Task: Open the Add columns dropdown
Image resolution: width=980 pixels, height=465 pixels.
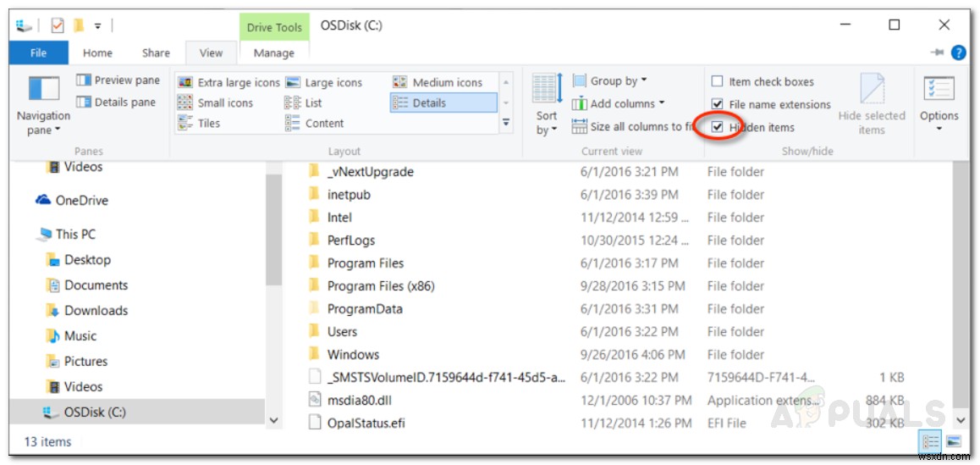Action: (618, 104)
